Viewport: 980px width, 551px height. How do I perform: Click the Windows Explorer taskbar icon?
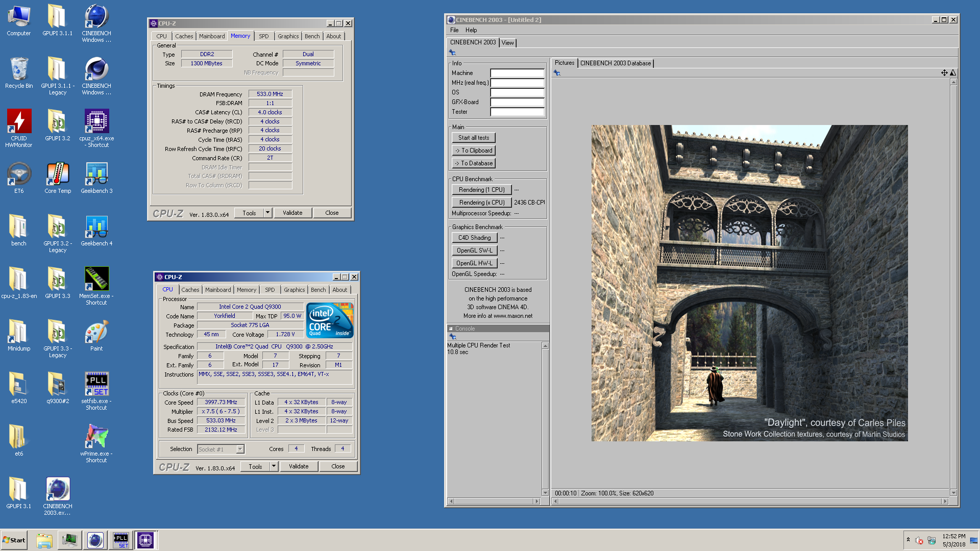pyautogui.click(x=44, y=540)
